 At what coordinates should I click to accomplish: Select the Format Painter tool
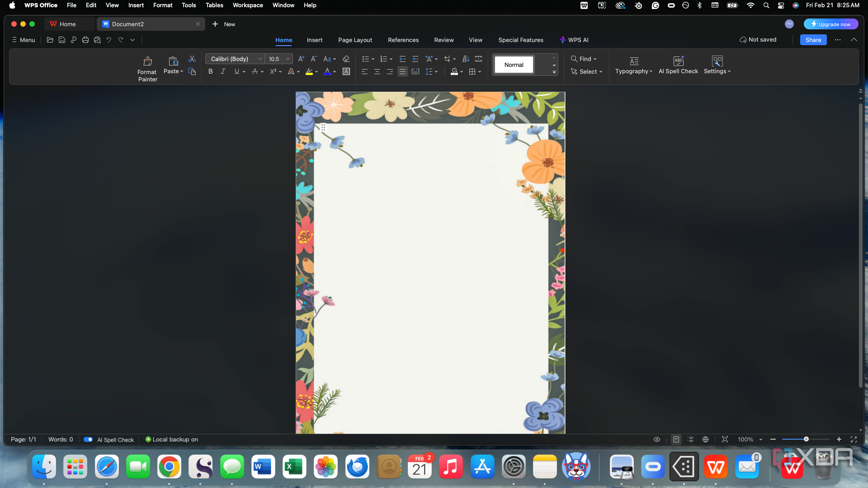pos(147,69)
